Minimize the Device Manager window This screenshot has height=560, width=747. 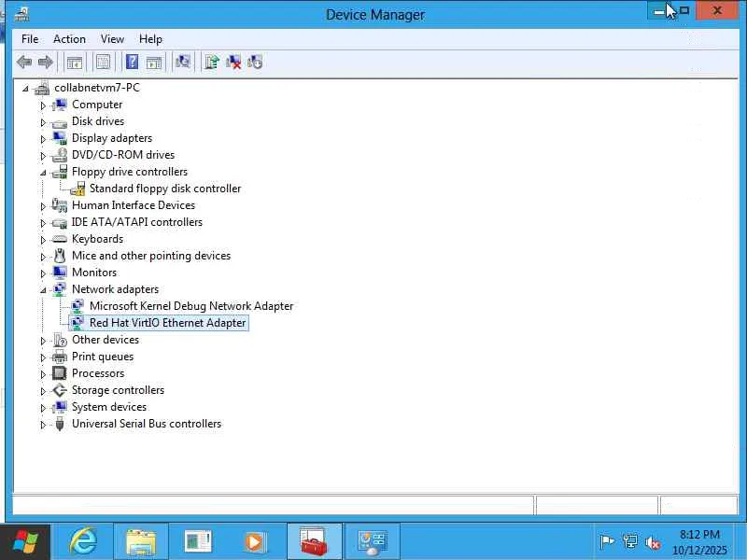(659, 10)
